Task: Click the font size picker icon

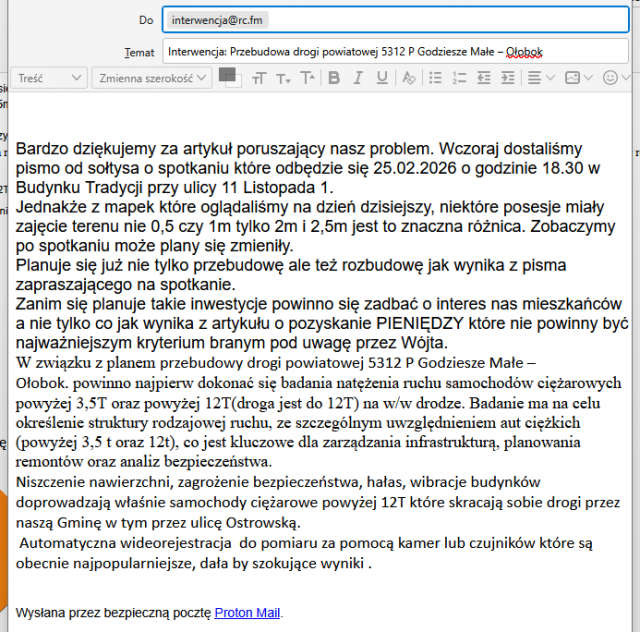Action: (259, 78)
